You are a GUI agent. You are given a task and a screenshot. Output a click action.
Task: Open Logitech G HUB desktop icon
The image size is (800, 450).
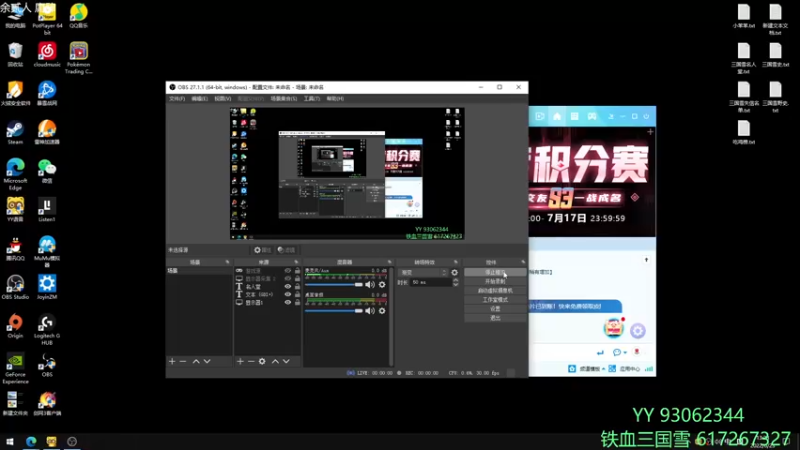(47, 330)
